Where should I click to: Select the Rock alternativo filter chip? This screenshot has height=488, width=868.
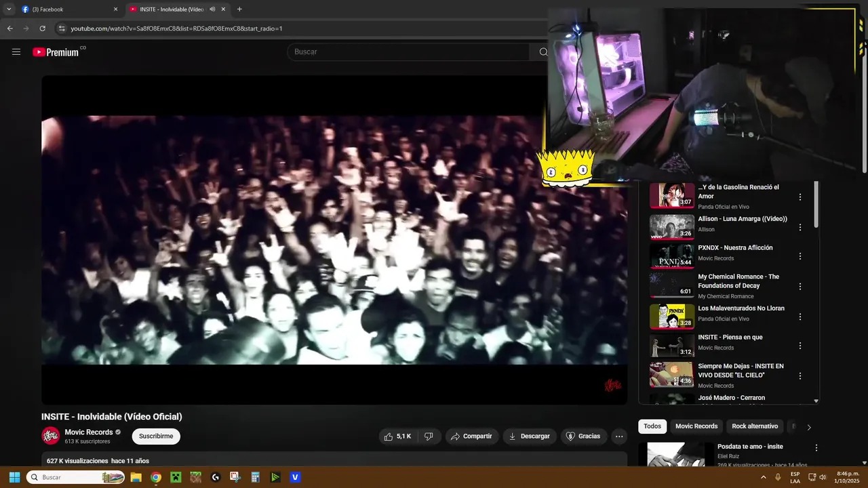[x=755, y=426]
